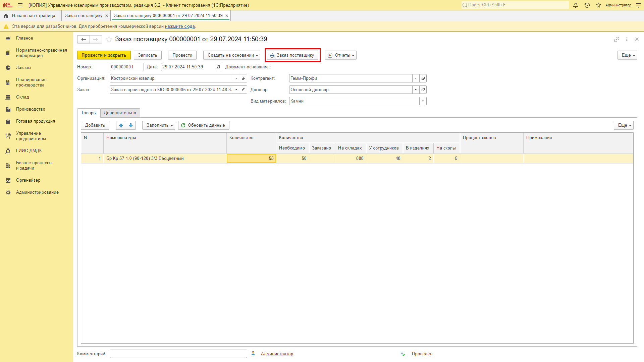The height and width of the screenshot is (362, 644).
Task: Copy link to document icon
Action: [616, 39]
